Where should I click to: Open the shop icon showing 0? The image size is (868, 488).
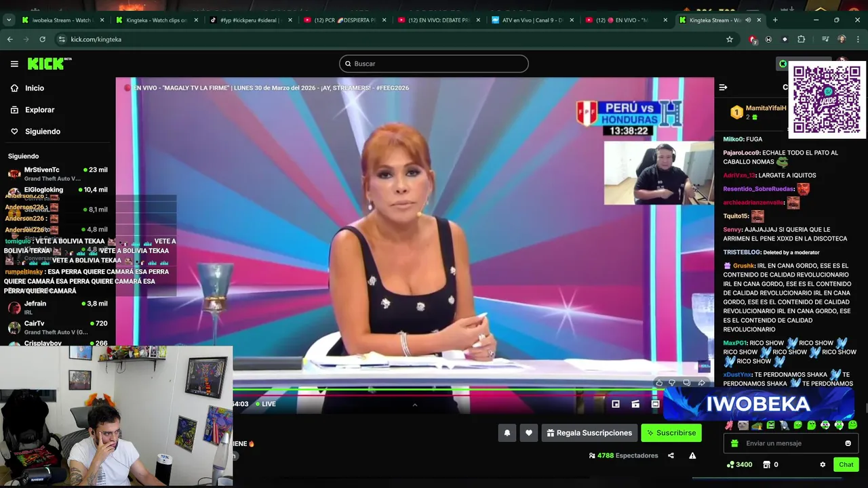pos(770,464)
